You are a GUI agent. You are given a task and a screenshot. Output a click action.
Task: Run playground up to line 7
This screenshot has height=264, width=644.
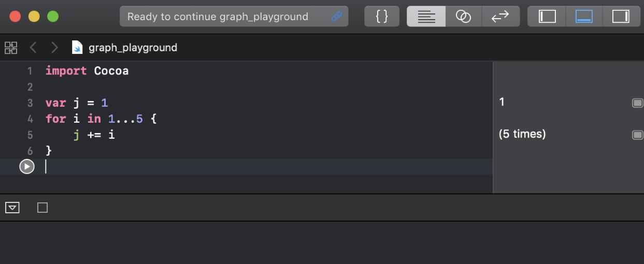[27, 167]
